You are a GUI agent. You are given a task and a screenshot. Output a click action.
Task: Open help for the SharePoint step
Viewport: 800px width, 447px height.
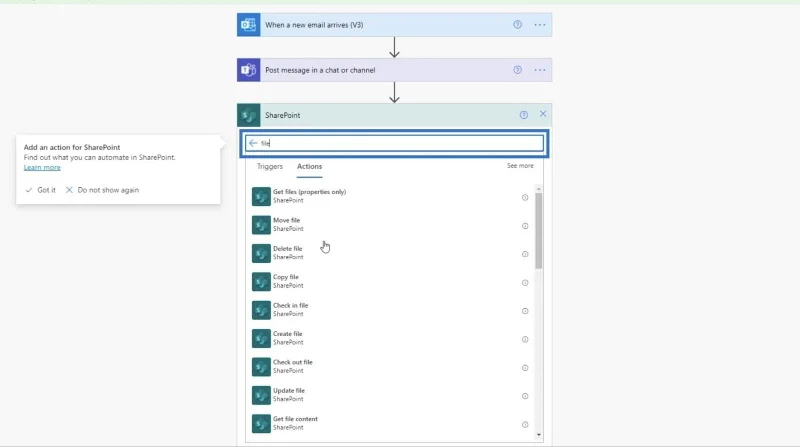coord(523,115)
